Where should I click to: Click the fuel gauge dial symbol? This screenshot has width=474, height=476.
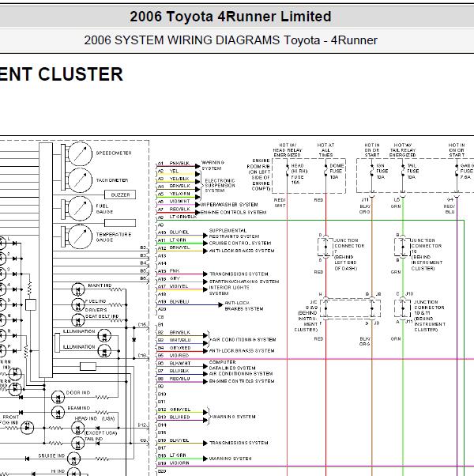pyautogui.click(x=80, y=209)
